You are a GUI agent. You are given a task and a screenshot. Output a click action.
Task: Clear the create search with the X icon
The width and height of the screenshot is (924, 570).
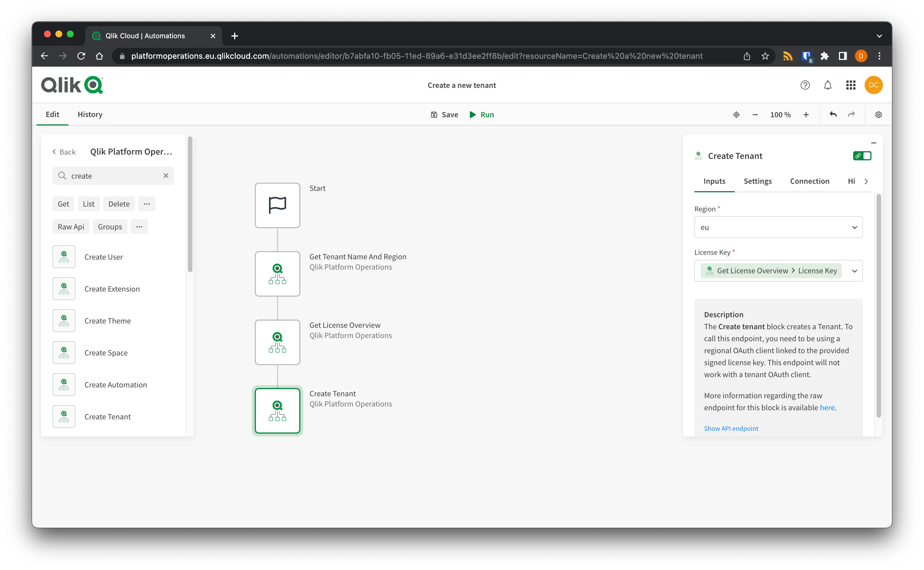point(166,175)
